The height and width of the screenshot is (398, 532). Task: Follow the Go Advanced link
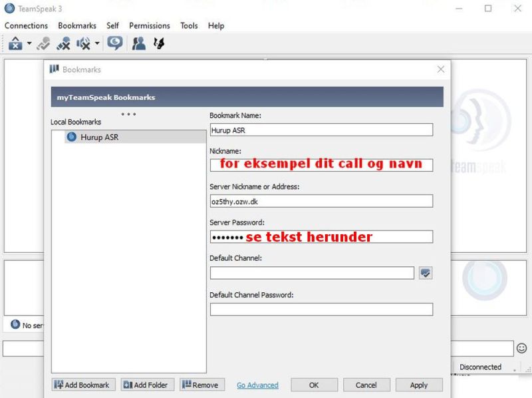[x=257, y=385]
